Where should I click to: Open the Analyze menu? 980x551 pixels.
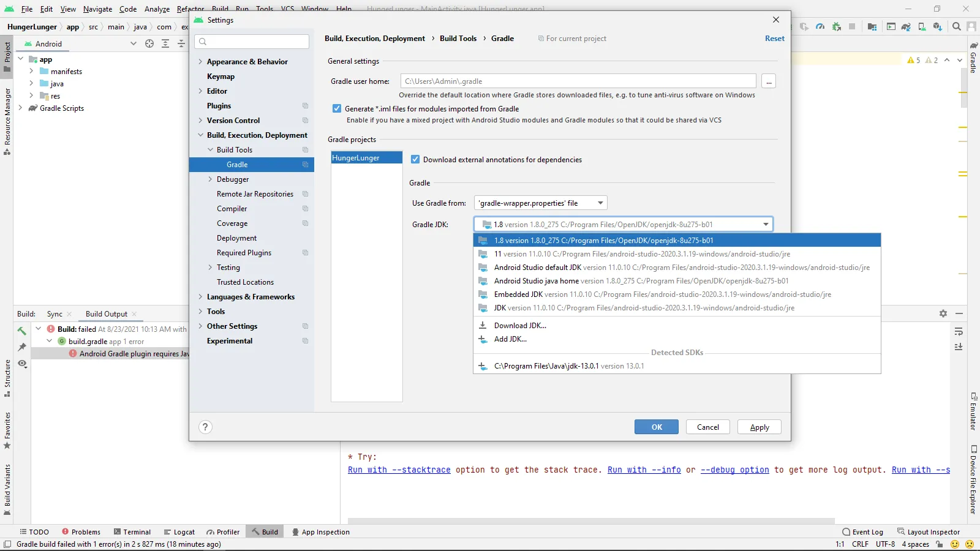point(157,9)
